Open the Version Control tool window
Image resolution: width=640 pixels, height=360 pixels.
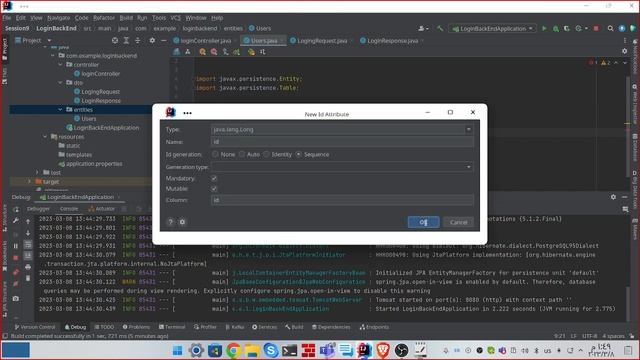click(35, 327)
